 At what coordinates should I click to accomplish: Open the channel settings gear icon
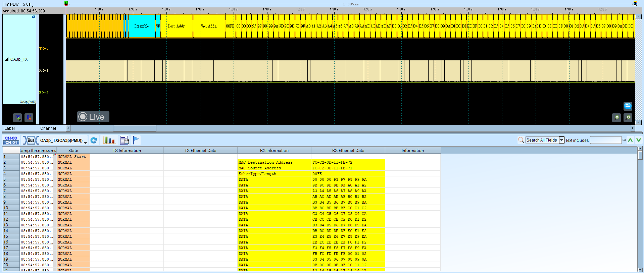(x=34, y=17)
